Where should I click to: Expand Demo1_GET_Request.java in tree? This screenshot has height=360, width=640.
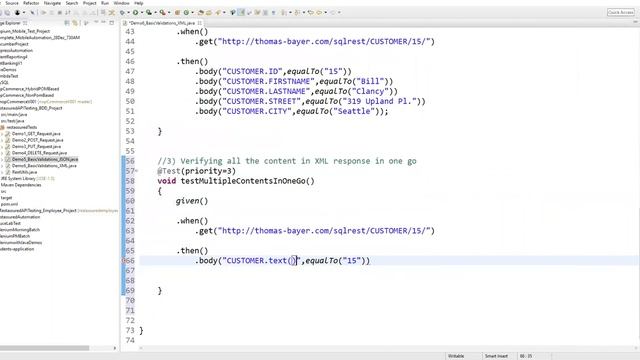coord(2,134)
